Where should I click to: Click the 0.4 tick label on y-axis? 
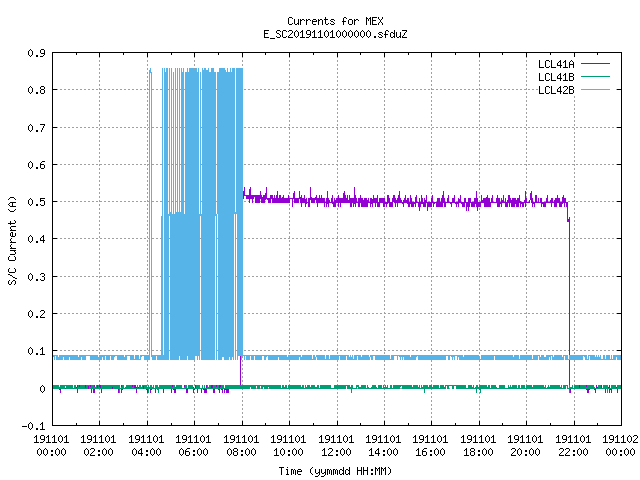click(36, 239)
